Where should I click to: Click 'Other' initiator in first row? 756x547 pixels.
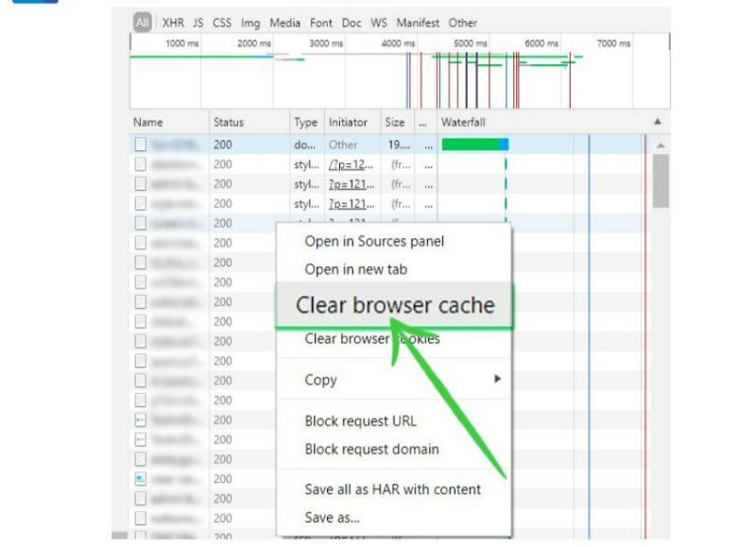(x=343, y=145)
